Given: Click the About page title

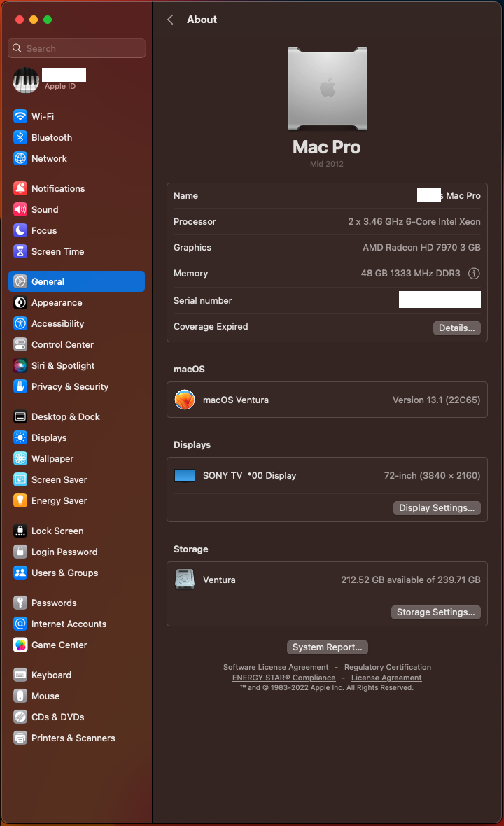Looking at the screenshot, I should pyautogui.click(x=202, y=20).
